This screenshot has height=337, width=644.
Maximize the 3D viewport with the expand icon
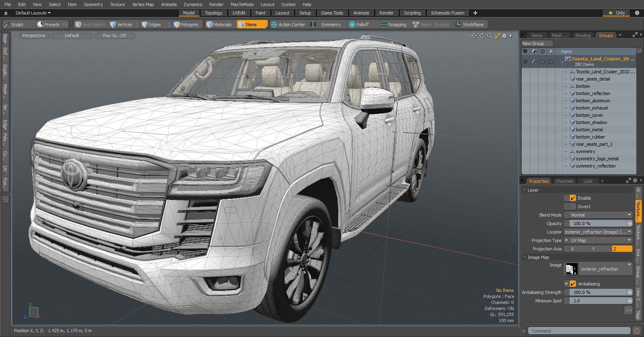[x=497, y=36]
